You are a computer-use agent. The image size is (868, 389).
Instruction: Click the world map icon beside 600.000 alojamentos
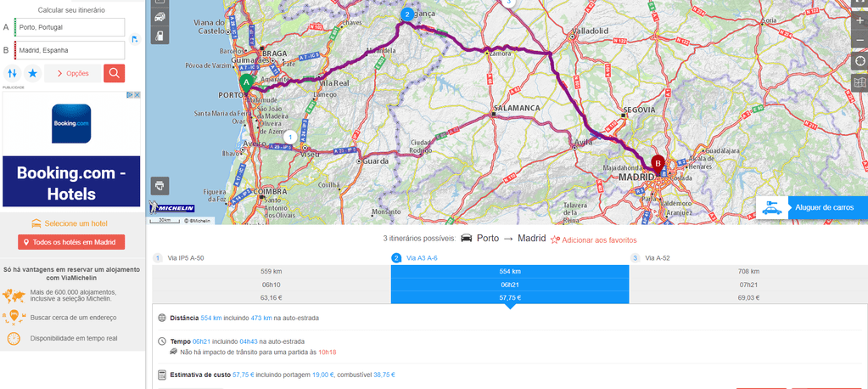pyautogui.click(x=14, y=294)
